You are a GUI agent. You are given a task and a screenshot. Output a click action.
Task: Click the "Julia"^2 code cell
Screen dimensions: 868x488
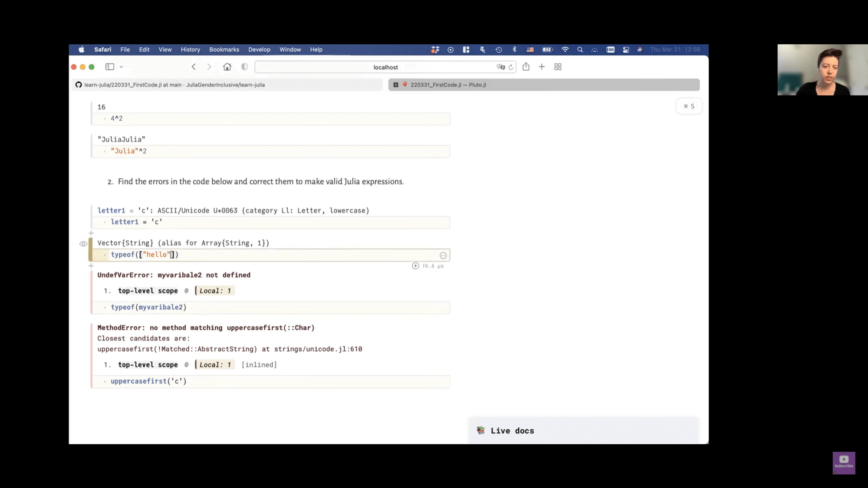(x=270, y=151)
